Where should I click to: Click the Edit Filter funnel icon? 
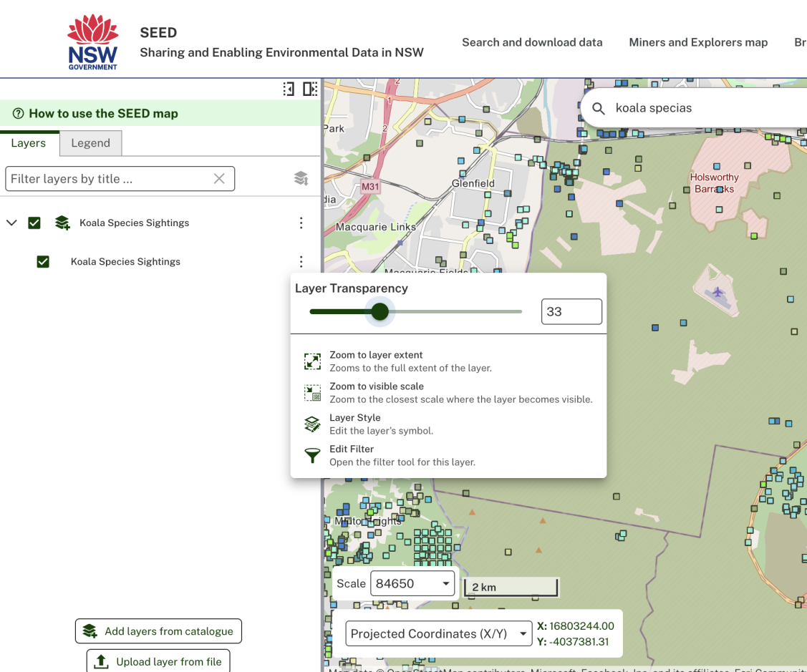point(312,455)
